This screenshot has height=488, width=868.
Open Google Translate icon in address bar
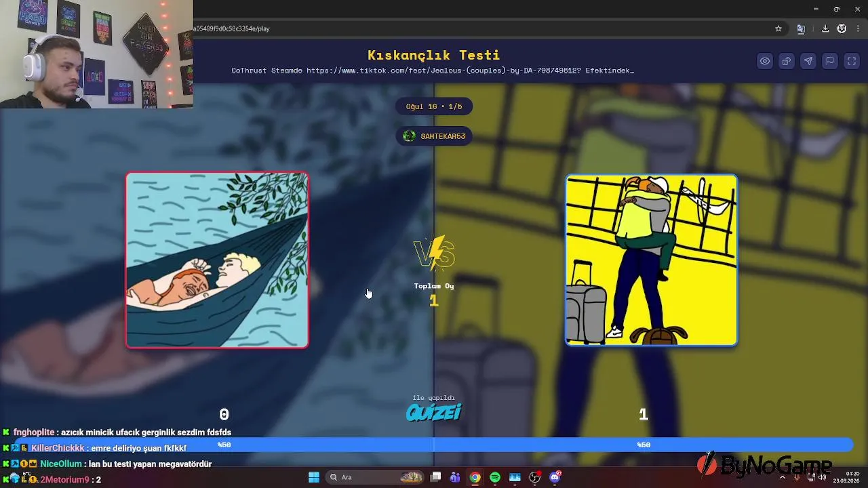click(x=801, y=28)
